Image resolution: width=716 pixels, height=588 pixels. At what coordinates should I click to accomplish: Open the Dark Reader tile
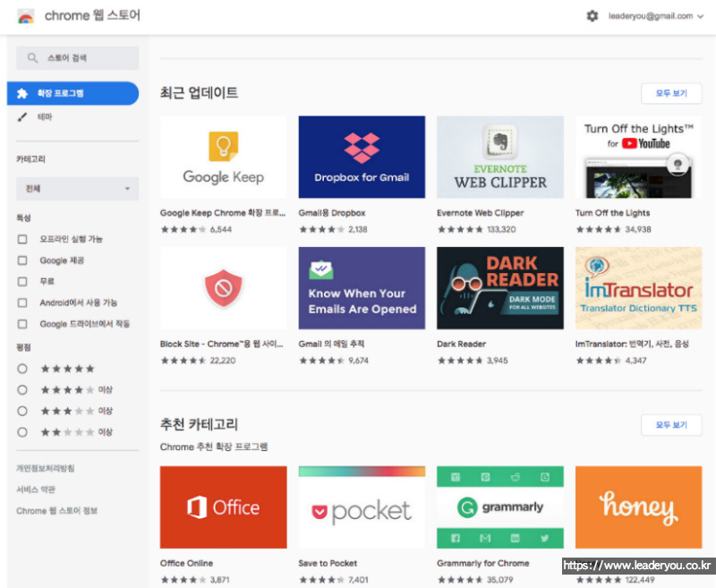click(500, 288)
